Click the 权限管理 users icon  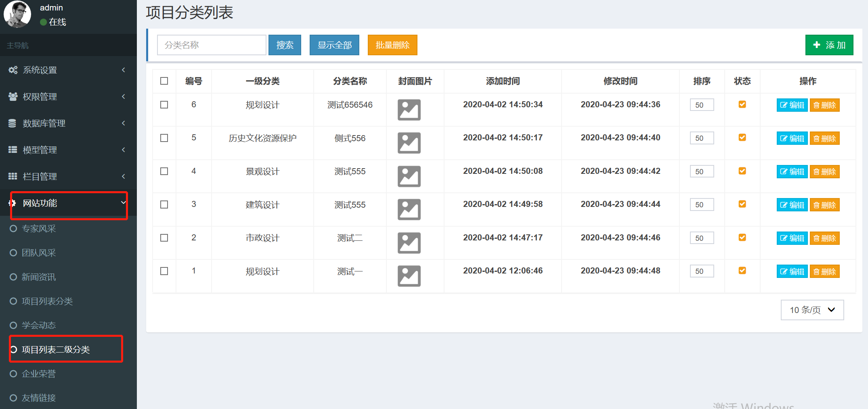pyautogui.click(x=13, y=96)
